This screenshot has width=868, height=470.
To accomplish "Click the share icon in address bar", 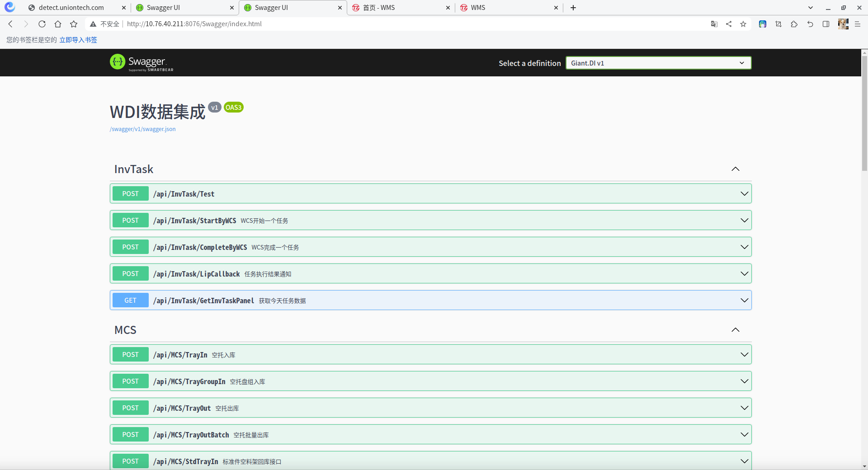I will [729, 24].
